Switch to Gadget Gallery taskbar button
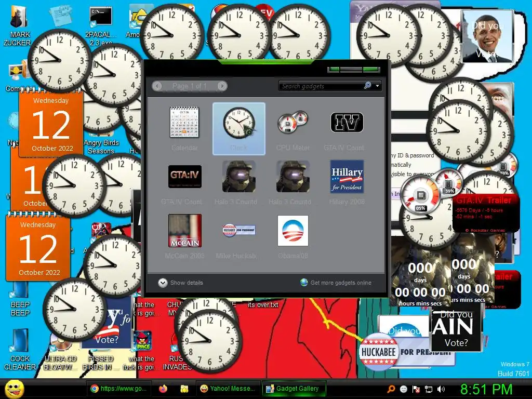This screenshot has height=399, width=532. click(x=294, y=389)
